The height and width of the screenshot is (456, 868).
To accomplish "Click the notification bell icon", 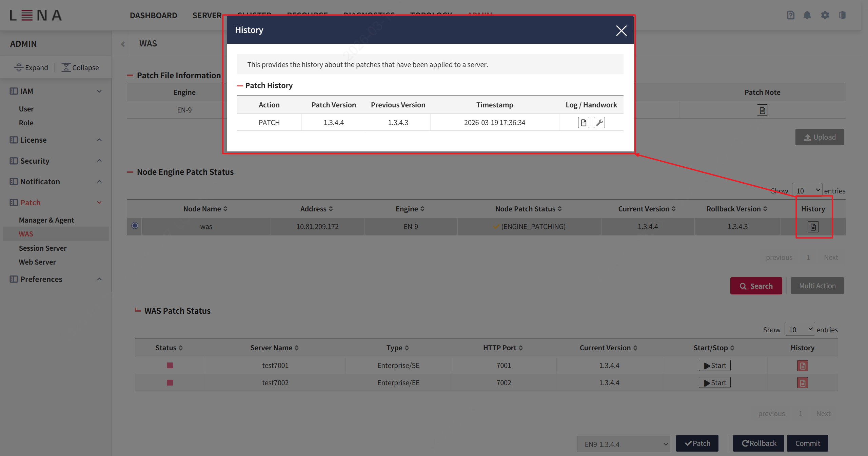I will click(807, 15).
